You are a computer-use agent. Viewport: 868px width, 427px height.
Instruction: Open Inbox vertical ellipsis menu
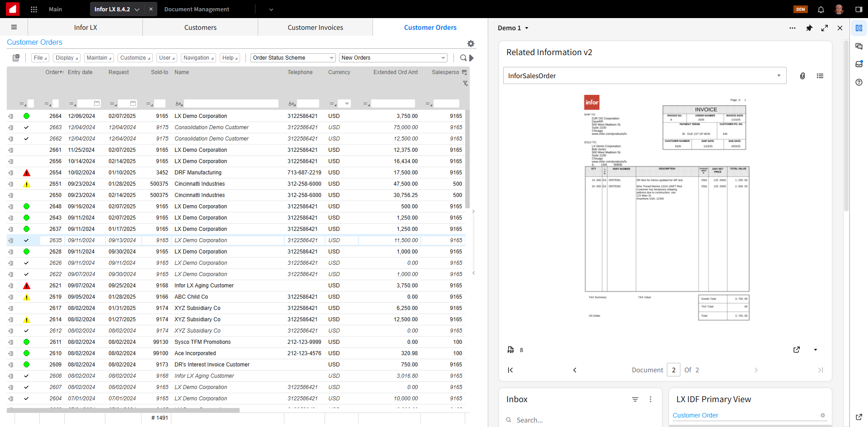pyautogui.click(x=651, y=399)
